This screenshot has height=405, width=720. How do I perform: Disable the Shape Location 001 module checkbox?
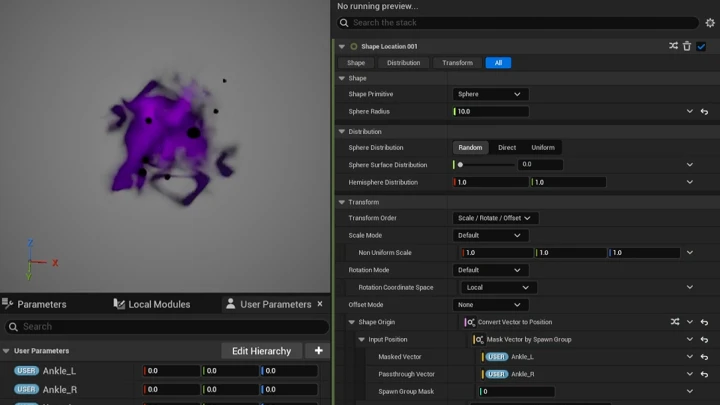point(701,46)
